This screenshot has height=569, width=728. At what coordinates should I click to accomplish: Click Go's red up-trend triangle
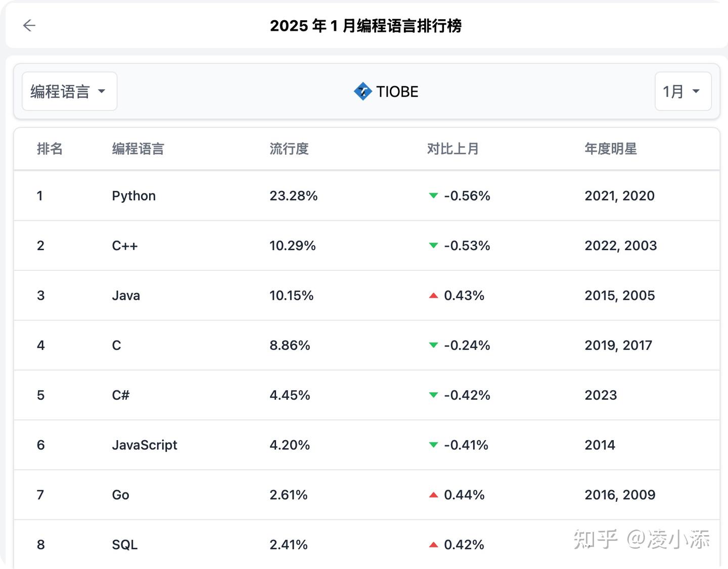coord(433,495)
